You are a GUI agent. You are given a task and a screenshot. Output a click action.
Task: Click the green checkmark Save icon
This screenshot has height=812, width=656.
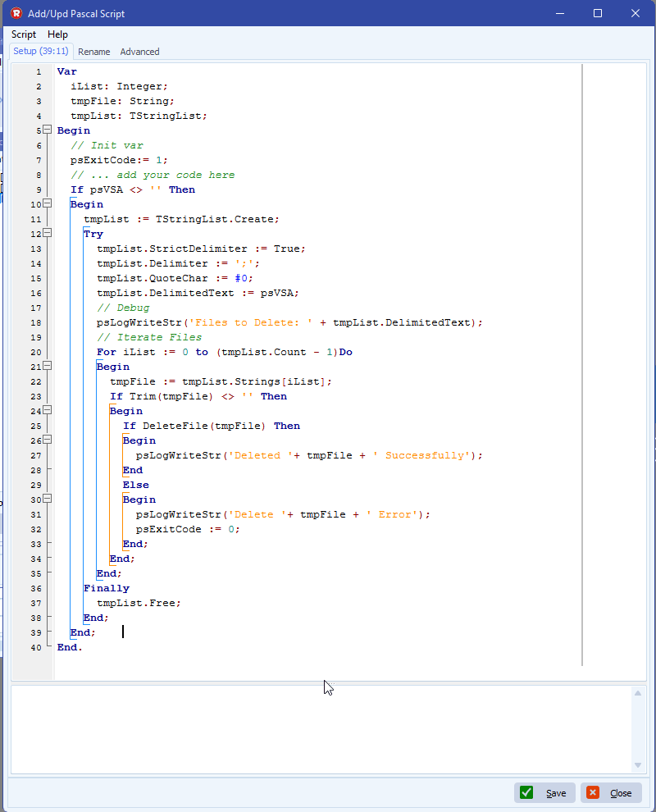(x=526, y=792)
